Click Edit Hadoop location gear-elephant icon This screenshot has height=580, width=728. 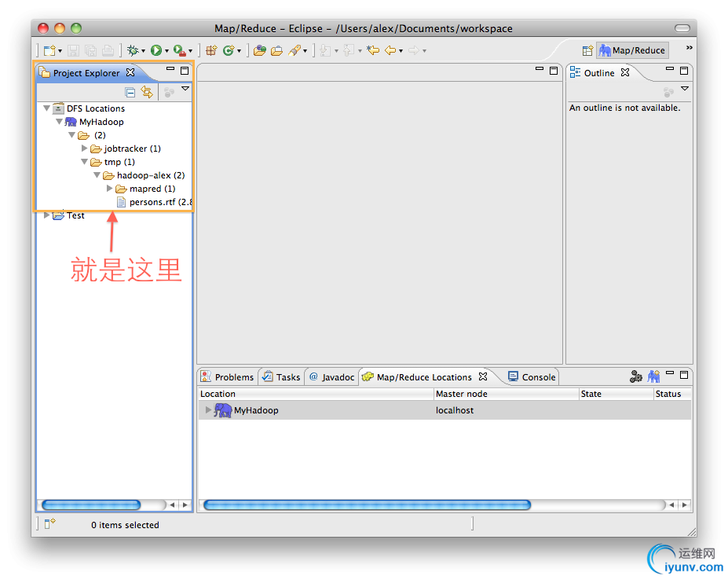click(x=635, y=376)
